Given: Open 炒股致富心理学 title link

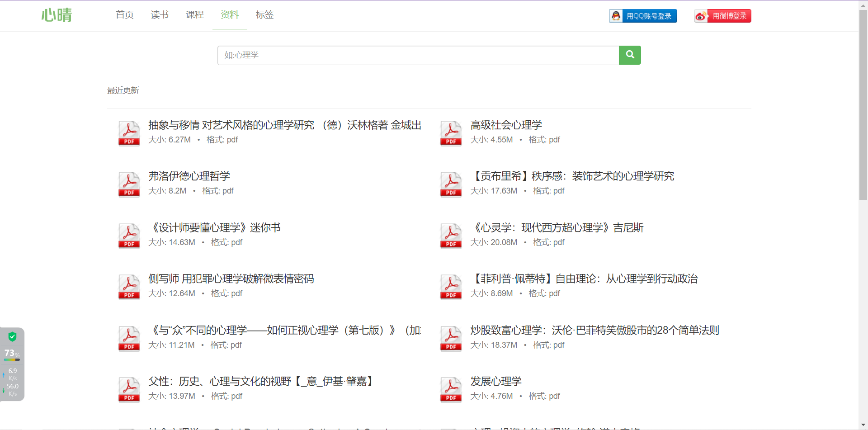Looking at the screenshot, I should click(x=594, y=330).
